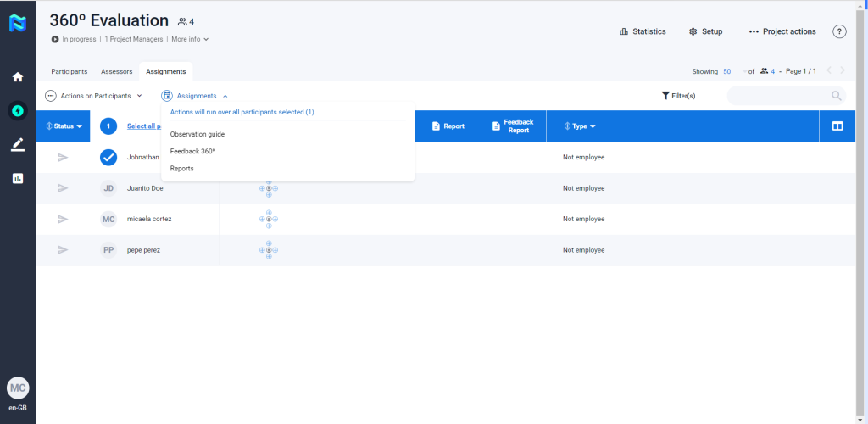868x424 pixels.
Task: Open the bar chart sidebar icon
Action: 17,178
